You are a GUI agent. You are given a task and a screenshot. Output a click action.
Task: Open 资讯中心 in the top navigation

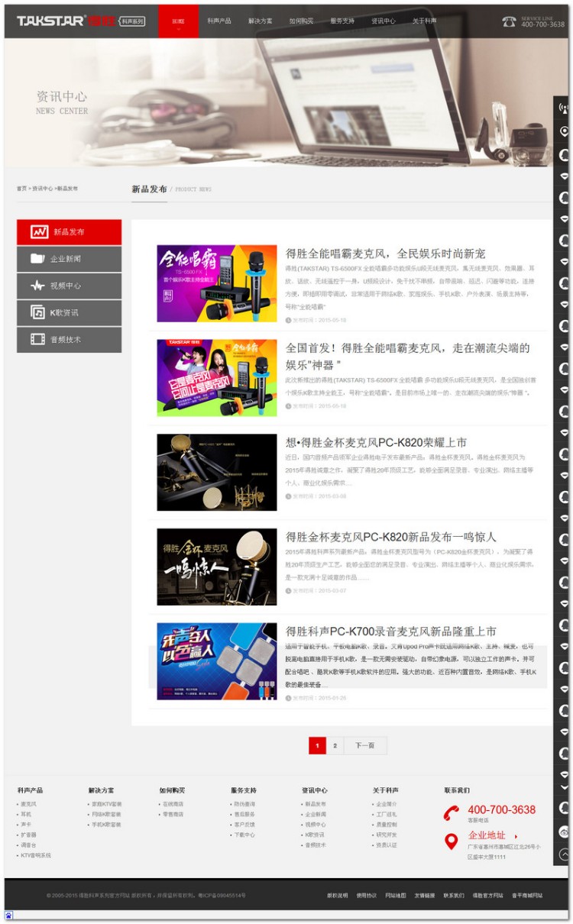pyautogui.click(x=384, y=21)
